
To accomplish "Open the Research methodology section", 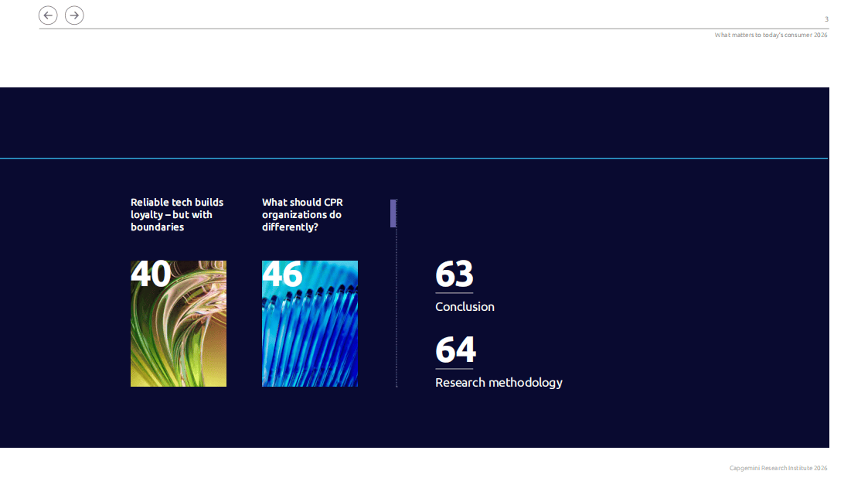I will click(x=499, y=383).
